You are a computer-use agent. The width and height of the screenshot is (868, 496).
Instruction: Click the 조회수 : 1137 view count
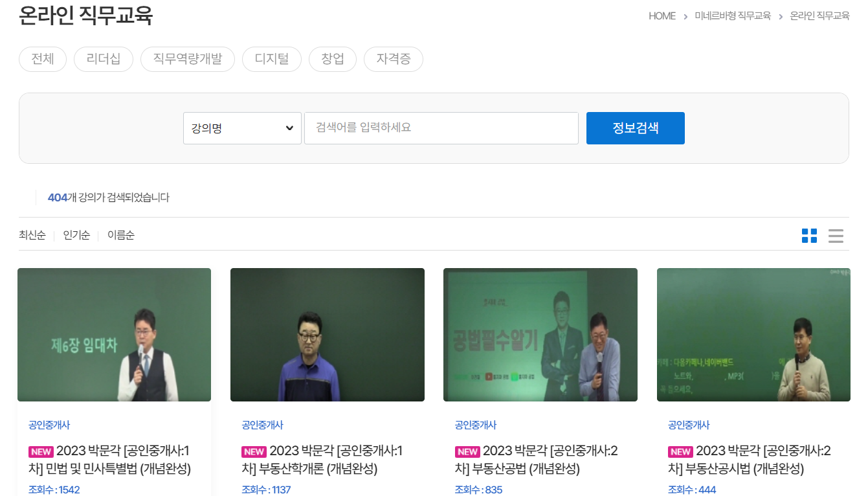[x=266, y=490]
